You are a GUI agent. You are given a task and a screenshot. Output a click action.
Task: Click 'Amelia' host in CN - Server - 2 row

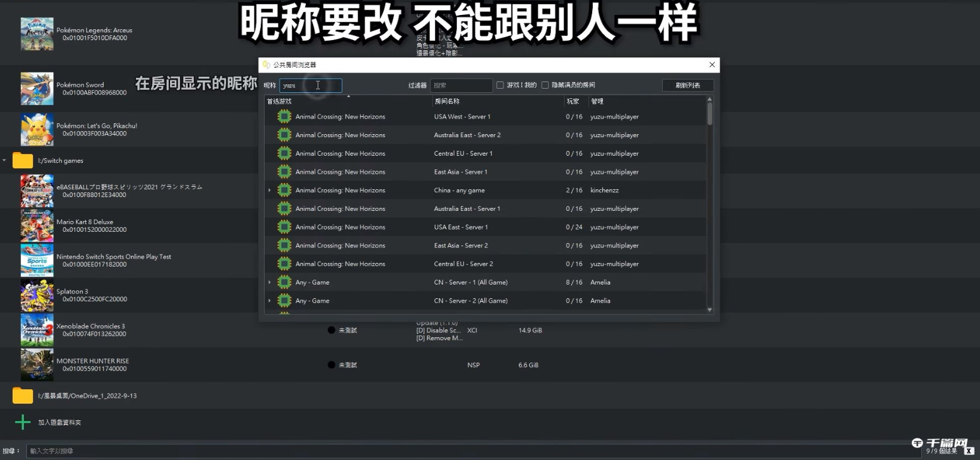click(600, 301)
